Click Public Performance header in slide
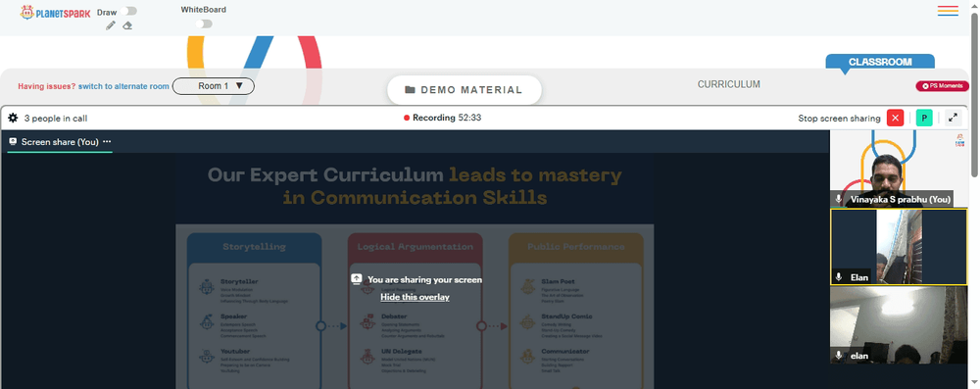The width and height of the screenshot is (980, 389). (x=576, y=247)
